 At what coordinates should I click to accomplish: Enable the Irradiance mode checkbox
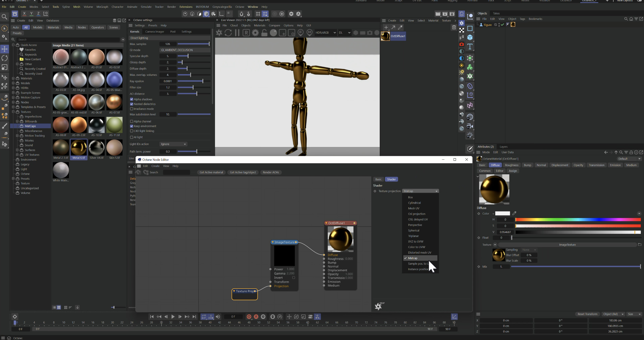pyautogui.click(x=132, y=109)
